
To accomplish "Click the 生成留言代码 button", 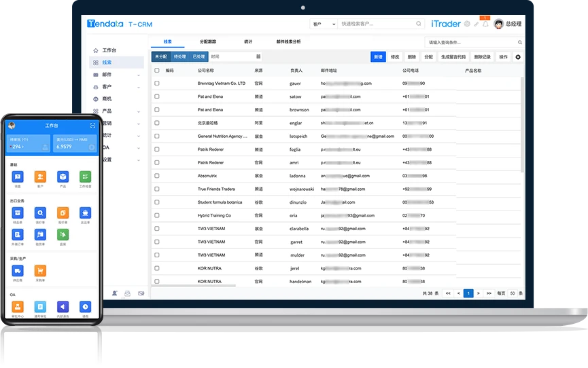I will click(x=453, y=57).
